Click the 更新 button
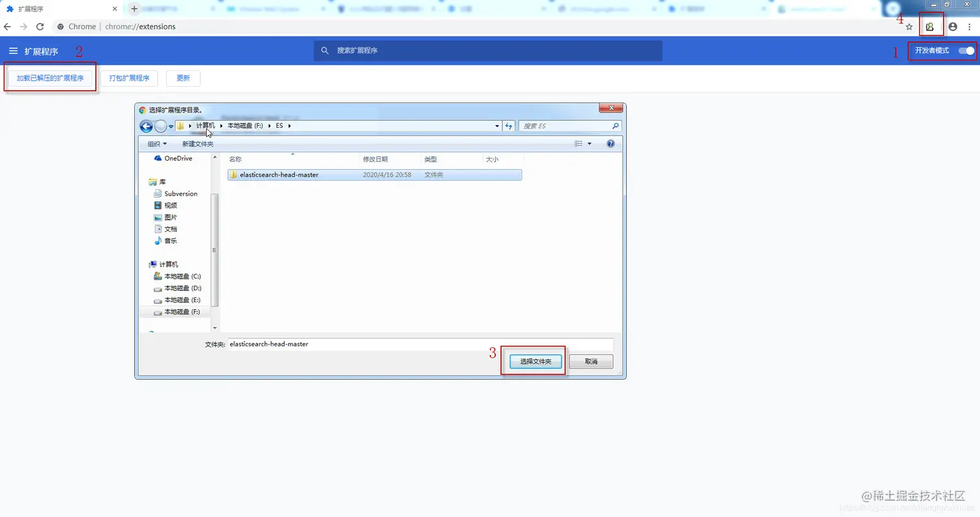Viewport: 980px width, 517px height. click(x=183, y=78)
